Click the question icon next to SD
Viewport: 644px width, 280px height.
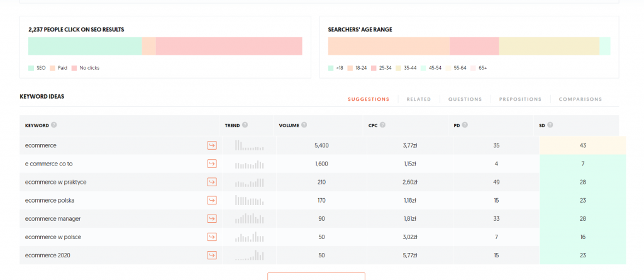(550, 125)
